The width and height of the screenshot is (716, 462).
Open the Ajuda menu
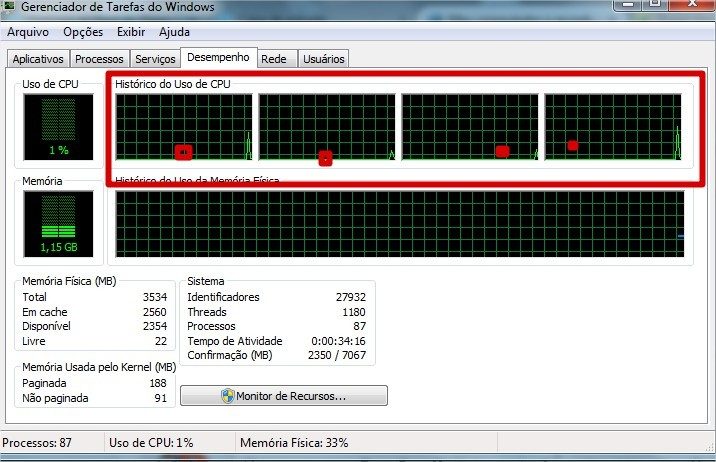(174, 32)
